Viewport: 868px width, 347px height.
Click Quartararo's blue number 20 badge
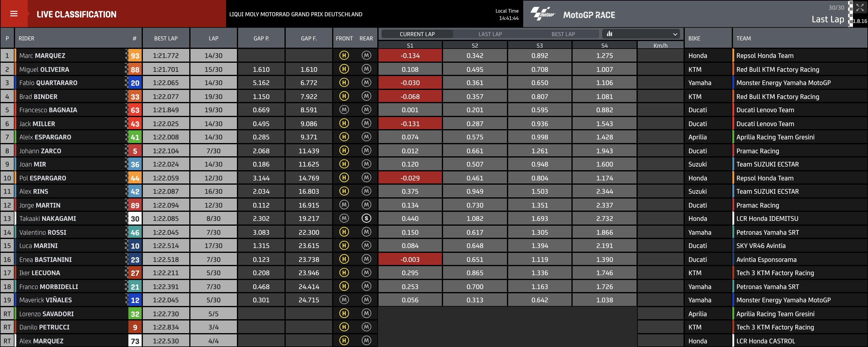(x=135, y=83)
